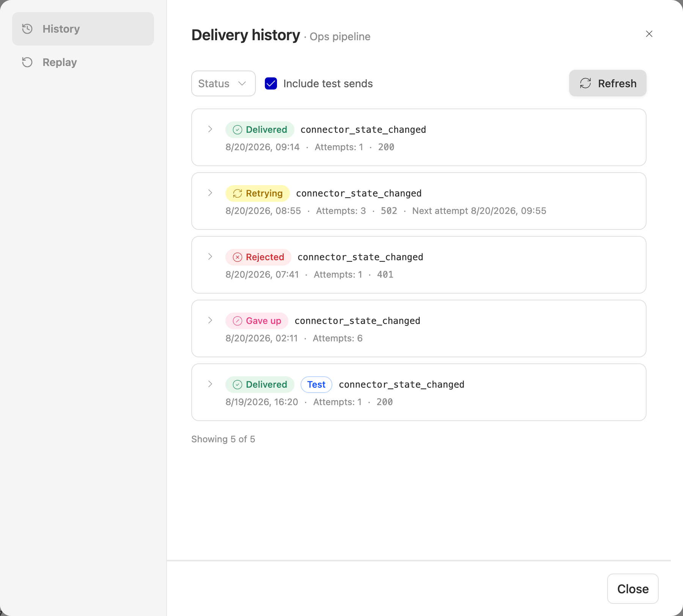This screenshot has height=616, width=683.
Task: Uncheck Include test sends checkbox
Action: pyautogui.click(x=271, y=83)
